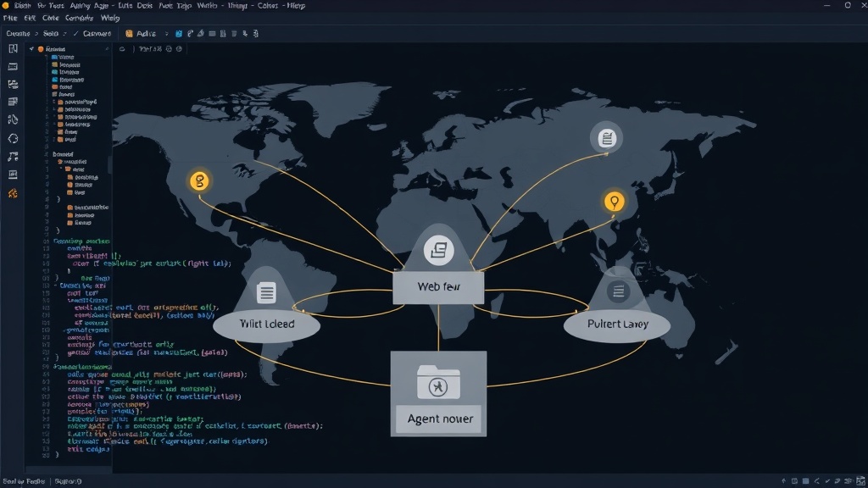Click the document icon above Wiirt lclead
This screenshot has height=488, width=868.
(266, 292)
